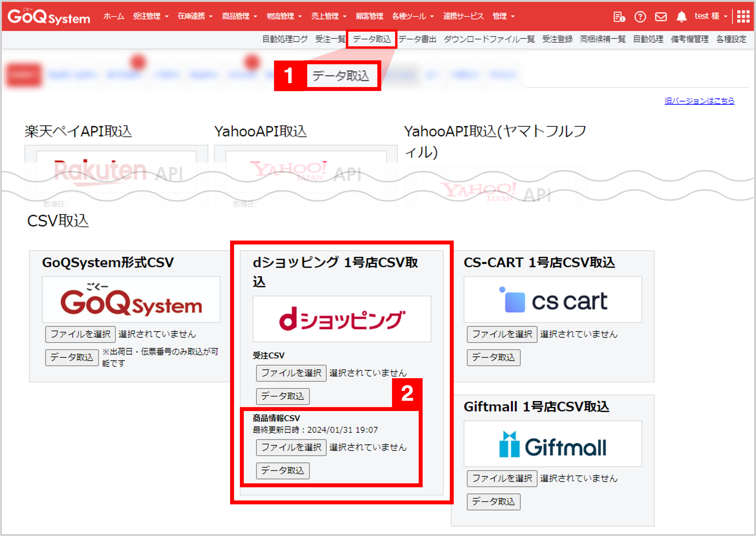This screenshot has height=536, width=756.
Task: Choose file for GoQSystem形式CSV
Action: [80, 334]
